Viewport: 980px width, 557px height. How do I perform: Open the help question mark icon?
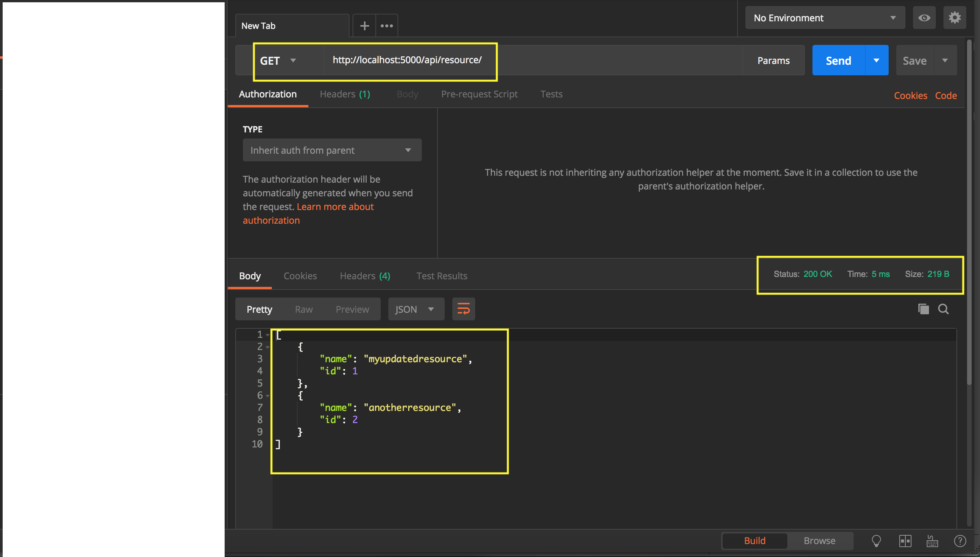point(960,541)
